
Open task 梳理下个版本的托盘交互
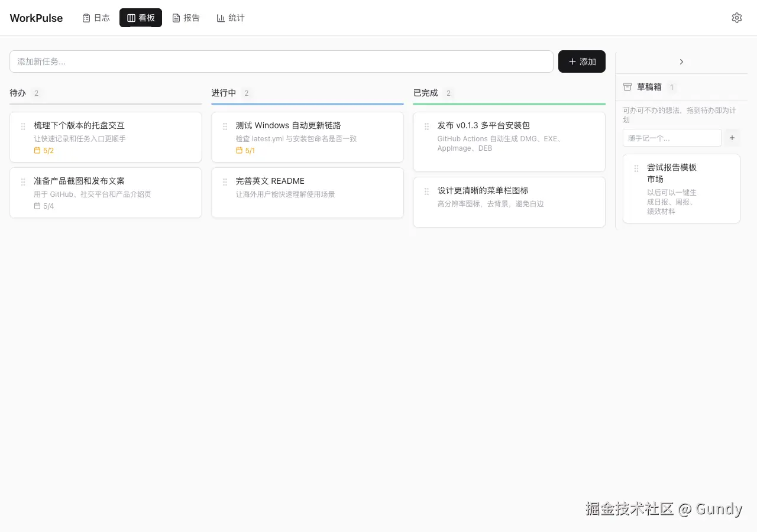[79, 125]
